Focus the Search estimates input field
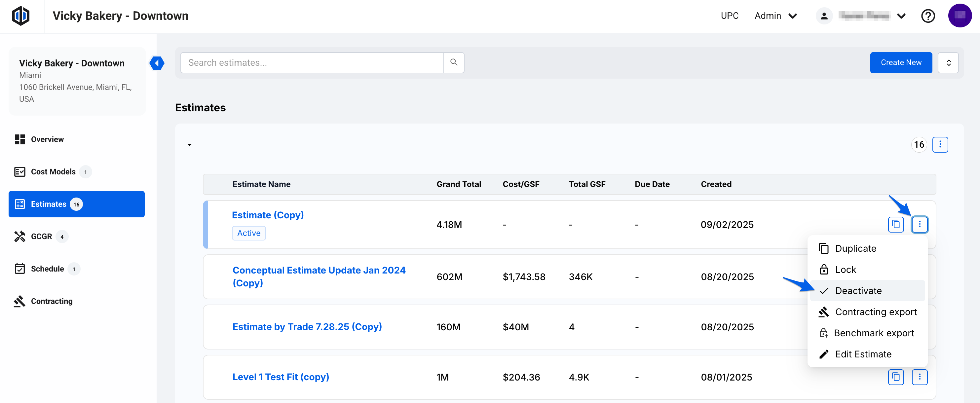The image size is (980, 403). [x=312, y=63]
